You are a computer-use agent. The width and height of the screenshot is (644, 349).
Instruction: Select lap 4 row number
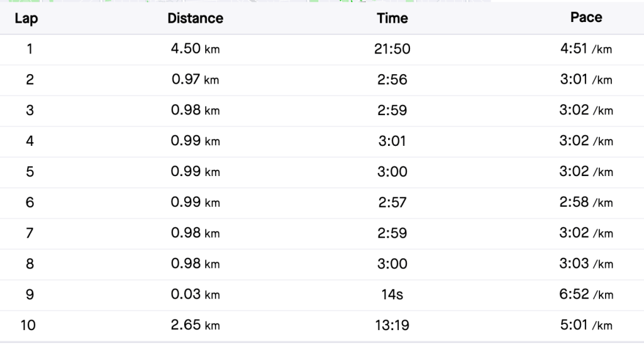[30, 141]
